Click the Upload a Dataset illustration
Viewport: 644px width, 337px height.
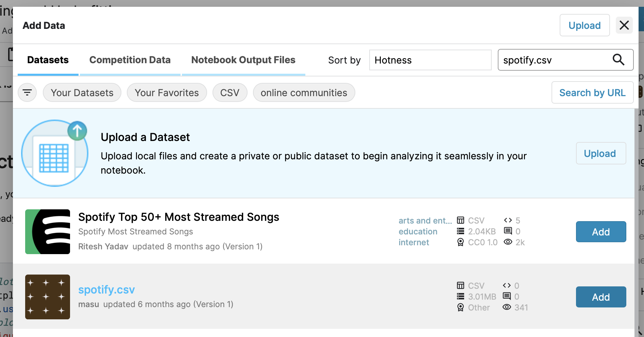click(x=55, y=153)
